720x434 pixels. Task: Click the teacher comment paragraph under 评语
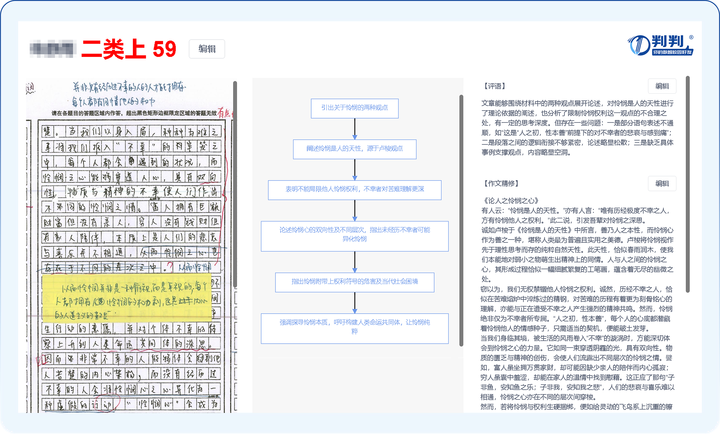(x=577, y=127)
